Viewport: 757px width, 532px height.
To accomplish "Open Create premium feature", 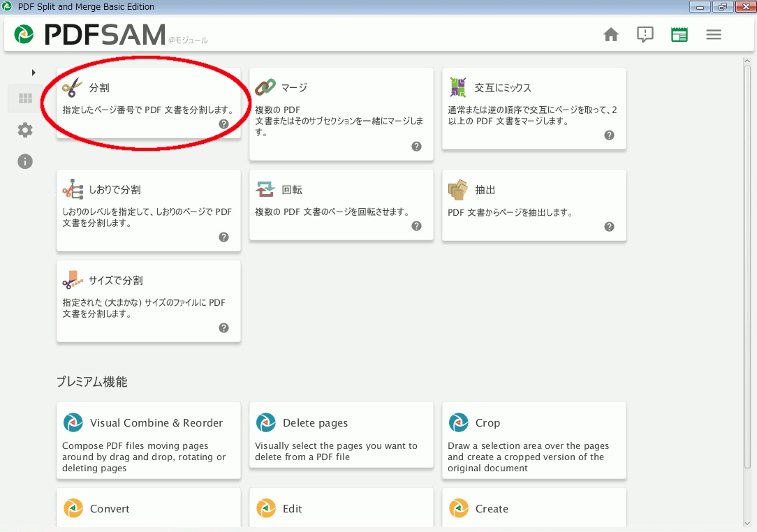I will pos(492,509).
